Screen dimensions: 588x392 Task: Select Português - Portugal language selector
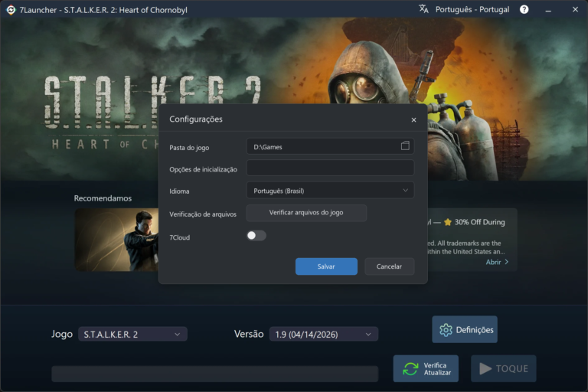tap(472, 9)
